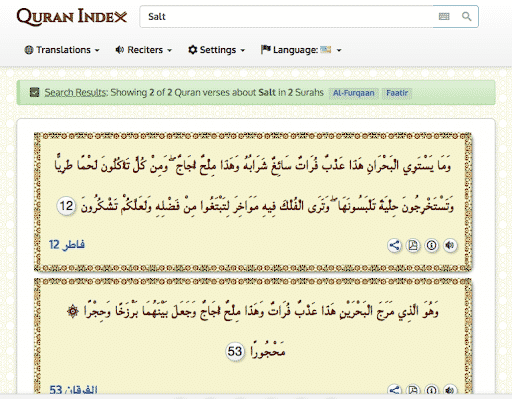Screen dimensions: 512x399
Task: Jump to the Al-Furqaan surah tag
Action: (x=354, y=93)
